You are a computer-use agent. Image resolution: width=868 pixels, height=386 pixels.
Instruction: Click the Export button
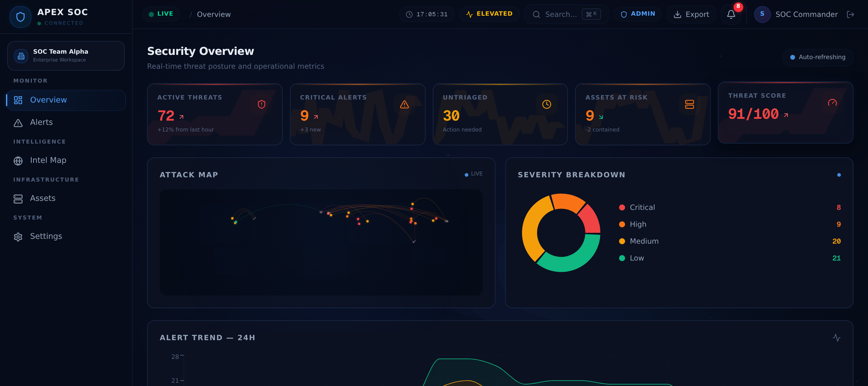click(x=691, y=14)
